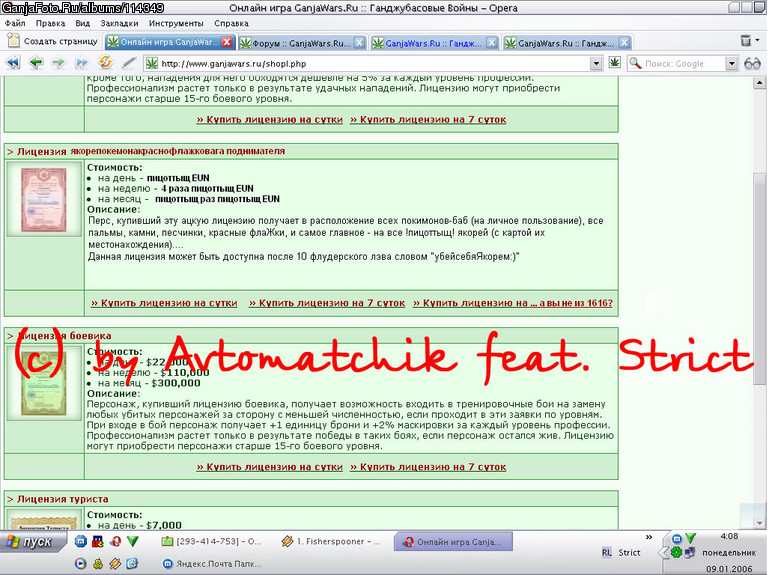Click the RL language indicator
This screenshot has height=575, width=778.
point(606,552)
